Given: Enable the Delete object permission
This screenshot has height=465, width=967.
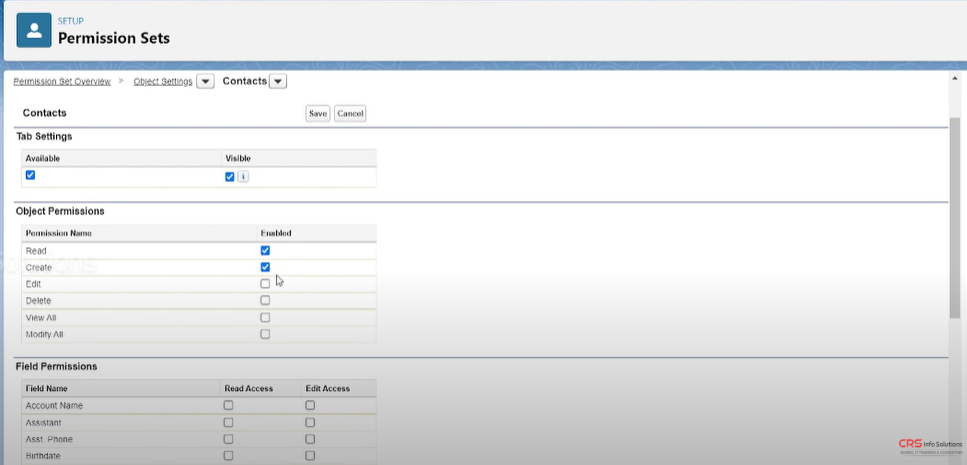Looking at the screenshot, I should (265, 300).
